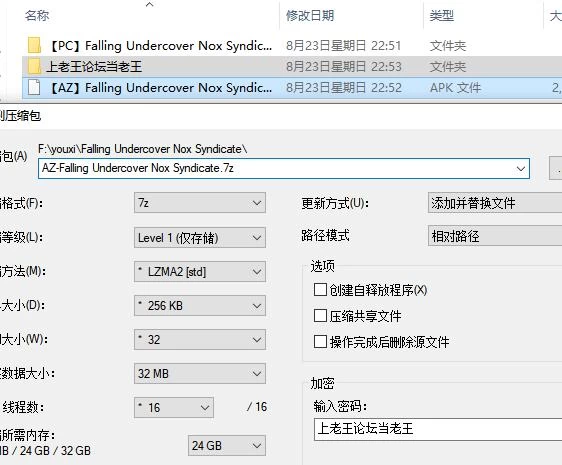Viewport: 562px width, 465px height.
Task: Sort by the 类型 column header
Action: [x=442, y=15]
